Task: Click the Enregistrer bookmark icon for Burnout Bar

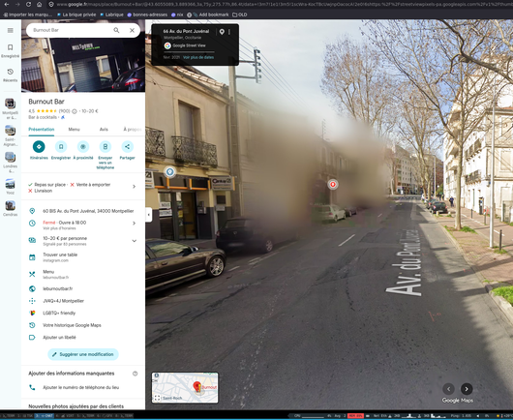Action: [x=61, y=146]
